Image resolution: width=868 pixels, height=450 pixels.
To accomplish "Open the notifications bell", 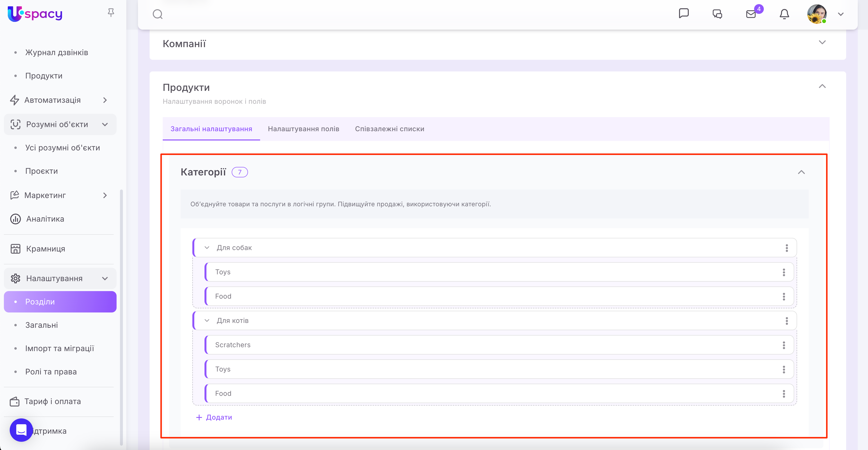I will click(784, 14).
